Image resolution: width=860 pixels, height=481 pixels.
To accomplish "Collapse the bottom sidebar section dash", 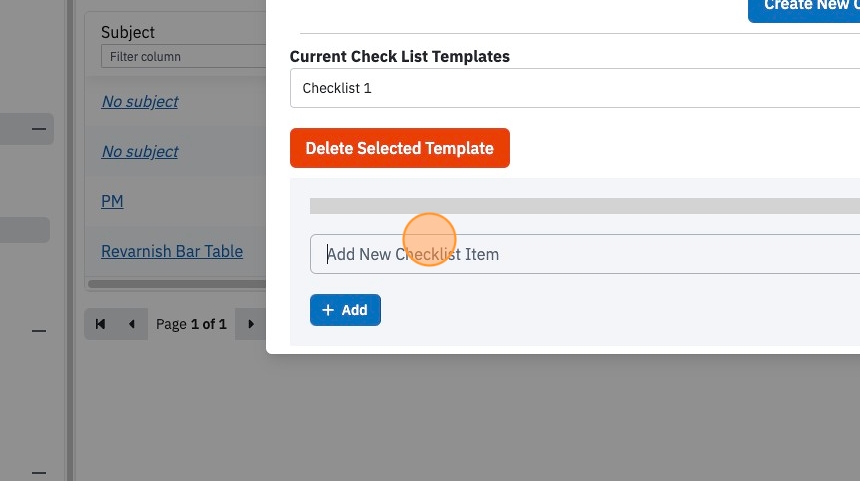I will pos(38,472).
